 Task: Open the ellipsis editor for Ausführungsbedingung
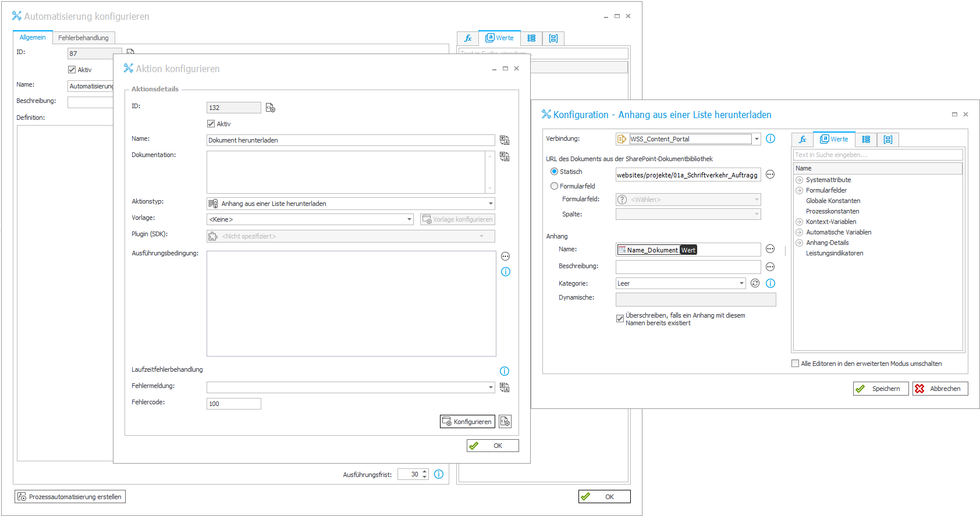[x=505, y=257]
